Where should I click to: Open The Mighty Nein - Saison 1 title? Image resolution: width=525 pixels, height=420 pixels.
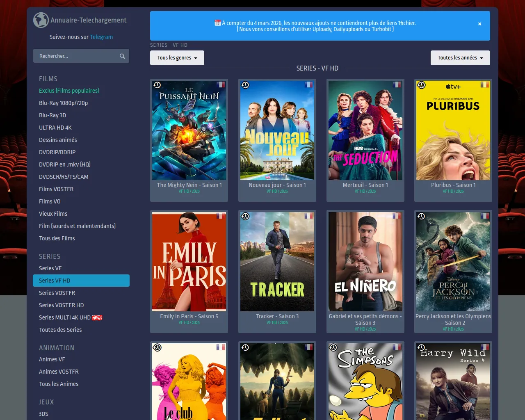pyautogui.click(x=189, y=185)
